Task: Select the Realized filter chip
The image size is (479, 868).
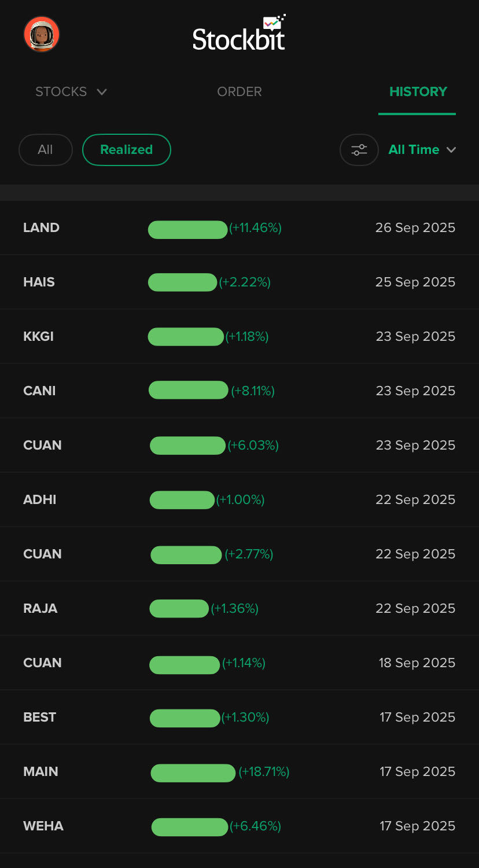Action: (x=126, y=150)
